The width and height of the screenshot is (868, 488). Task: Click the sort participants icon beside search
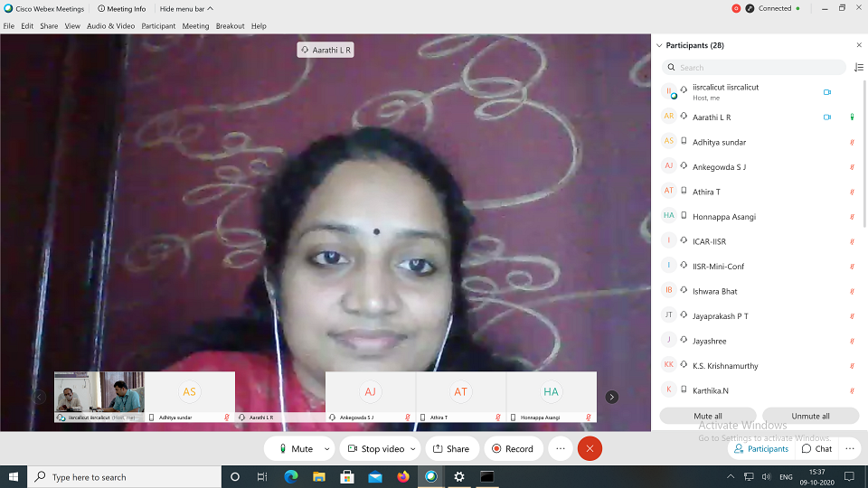[858, 68]
